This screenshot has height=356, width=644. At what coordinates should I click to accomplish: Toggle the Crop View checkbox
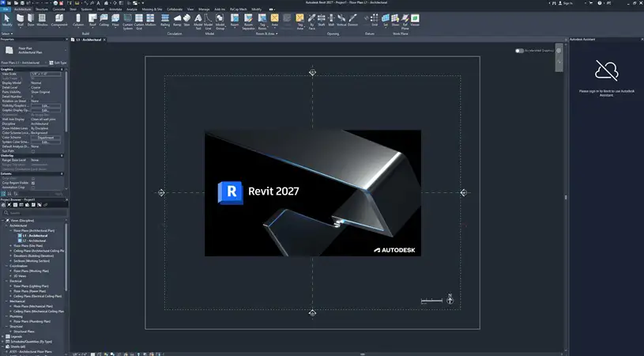click(x=33, y=179)
